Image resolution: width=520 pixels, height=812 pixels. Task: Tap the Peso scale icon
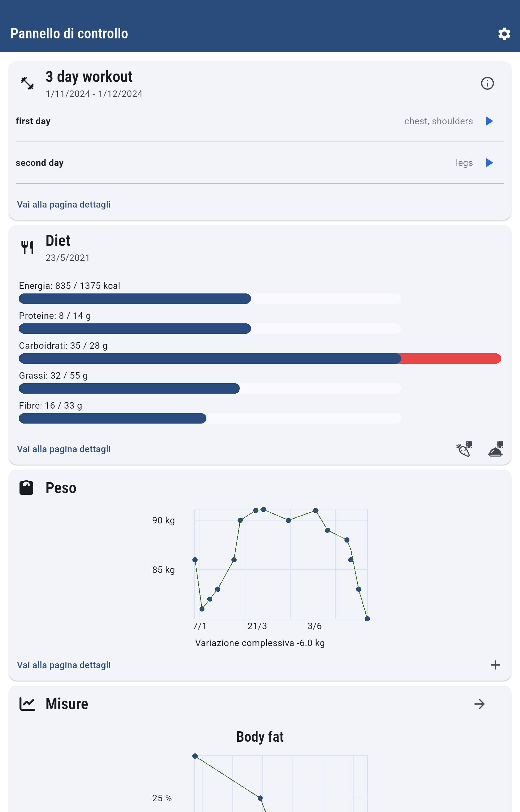[26, 488]
